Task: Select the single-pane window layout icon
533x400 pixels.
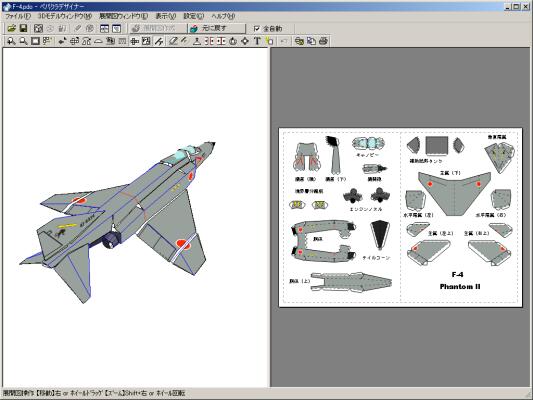Action: tap(117, 29)
